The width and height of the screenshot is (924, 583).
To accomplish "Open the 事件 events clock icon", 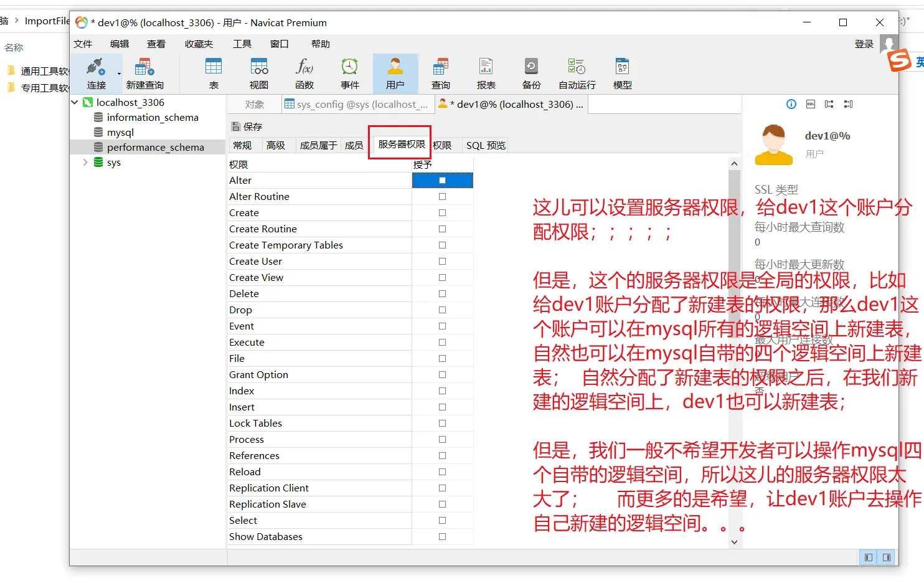I will pos(350,67).
